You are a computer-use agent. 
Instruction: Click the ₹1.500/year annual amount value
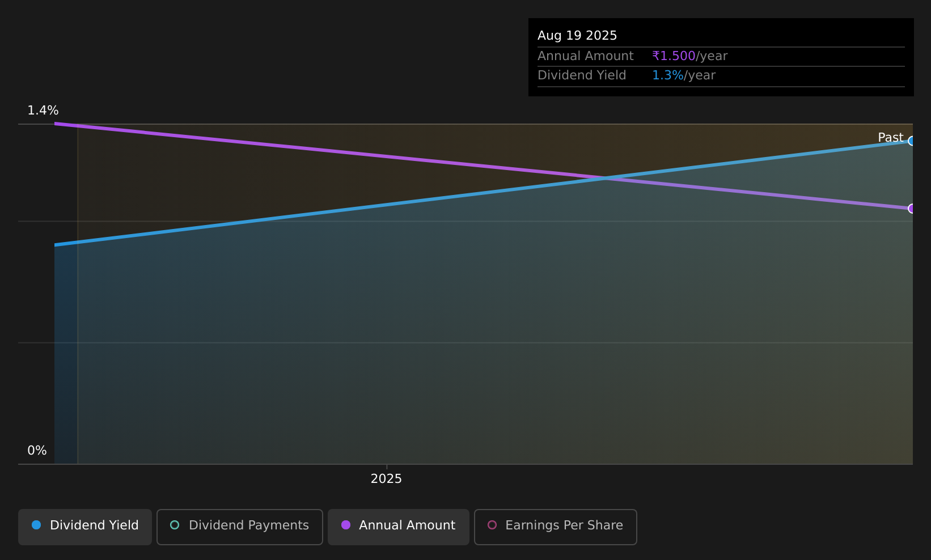point(689,56)
